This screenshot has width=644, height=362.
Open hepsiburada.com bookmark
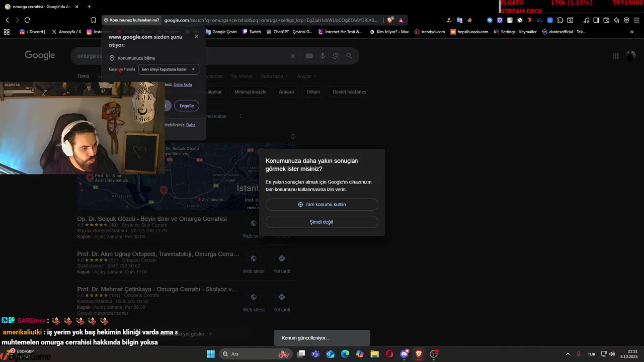pos(469,32)
